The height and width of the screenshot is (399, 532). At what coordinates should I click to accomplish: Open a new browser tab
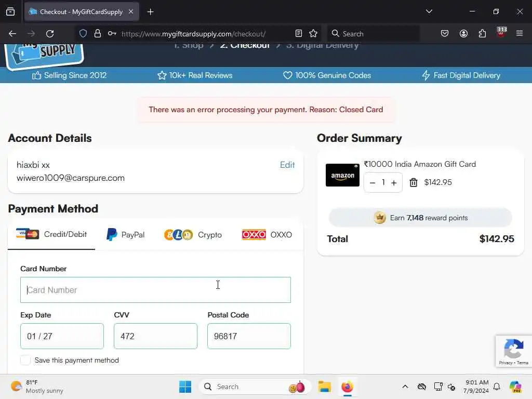[x=150, y=12]
